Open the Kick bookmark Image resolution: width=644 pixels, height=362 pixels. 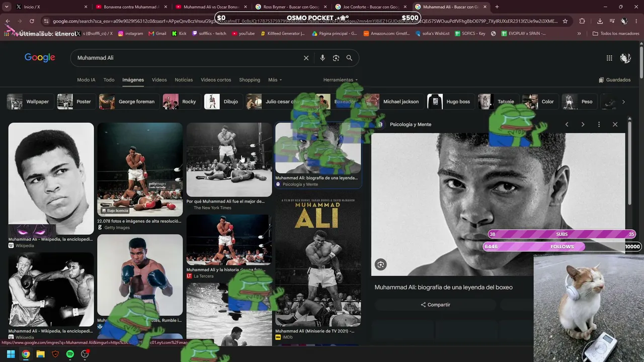point(179,34)
